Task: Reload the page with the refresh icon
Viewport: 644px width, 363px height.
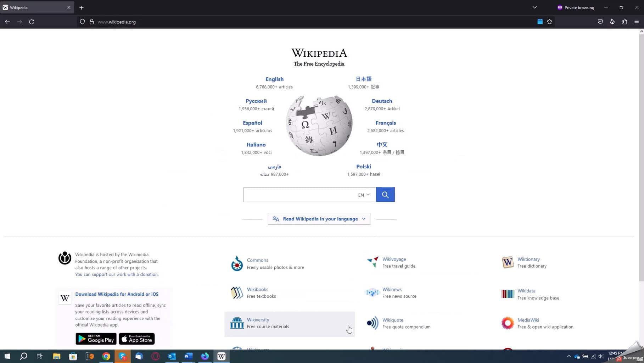Action: tap(32, 22)
